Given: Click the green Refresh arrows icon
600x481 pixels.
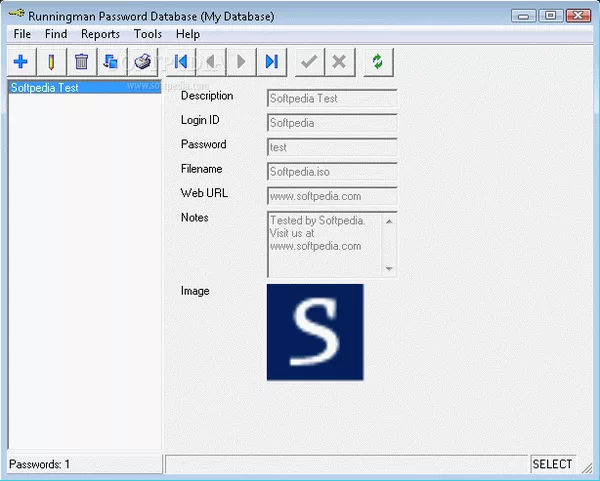Looking at the screenshot, I should pos(378,62).
